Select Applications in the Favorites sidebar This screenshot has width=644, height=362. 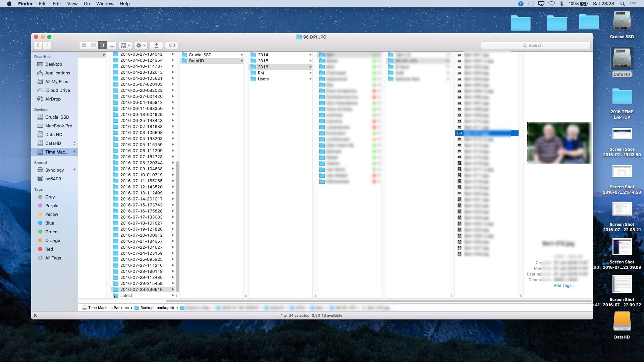point(57,73)
